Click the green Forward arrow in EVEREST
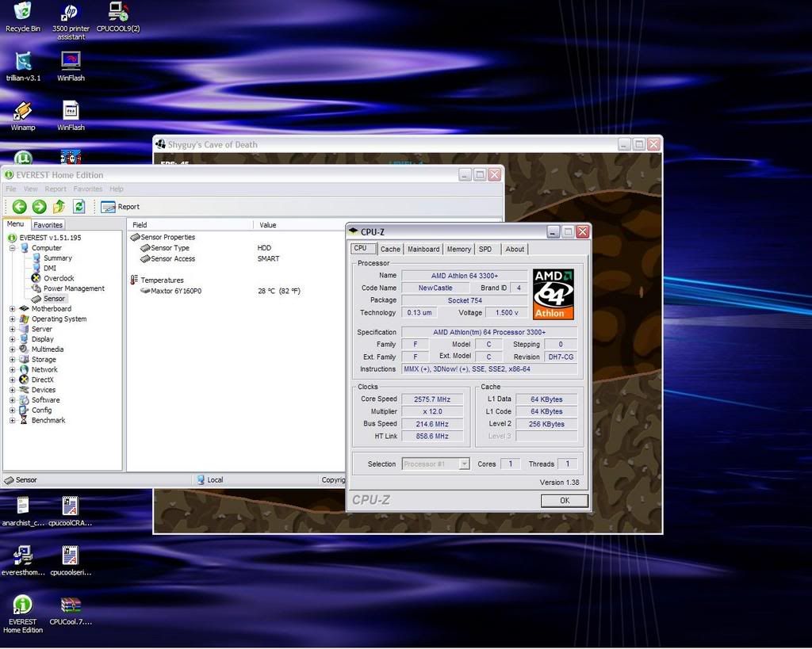This screenshot has width=812, height=649. tap(39, 207)
